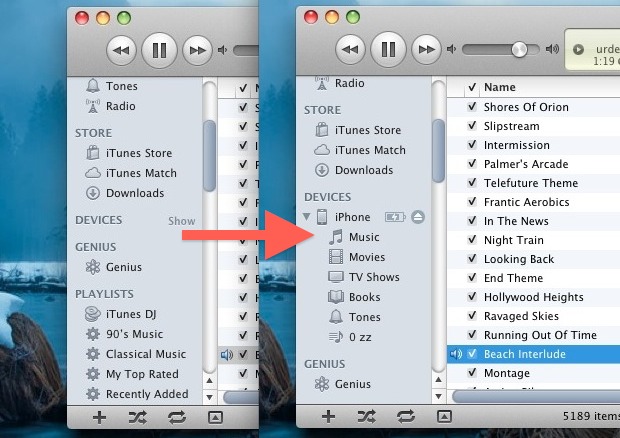This screenshot has width=620, height=438.
Task: Toggle repeat in the right window
Action: click(406, 416)
